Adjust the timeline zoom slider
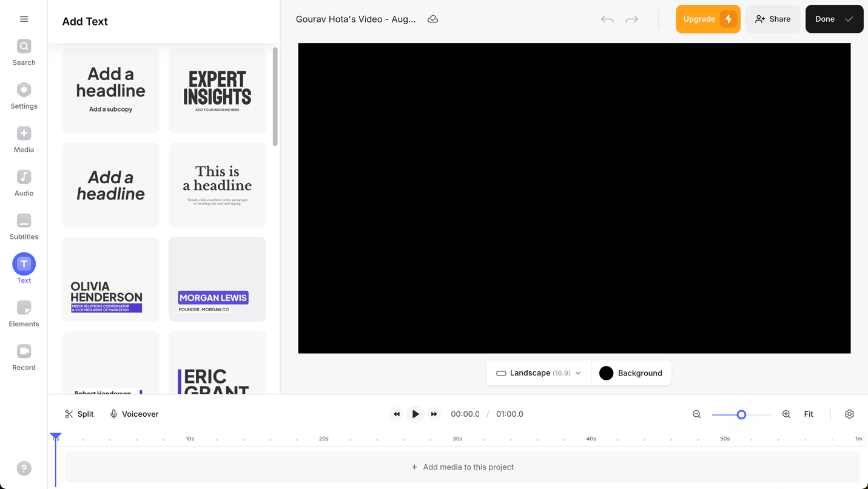 tap(741, 415)
